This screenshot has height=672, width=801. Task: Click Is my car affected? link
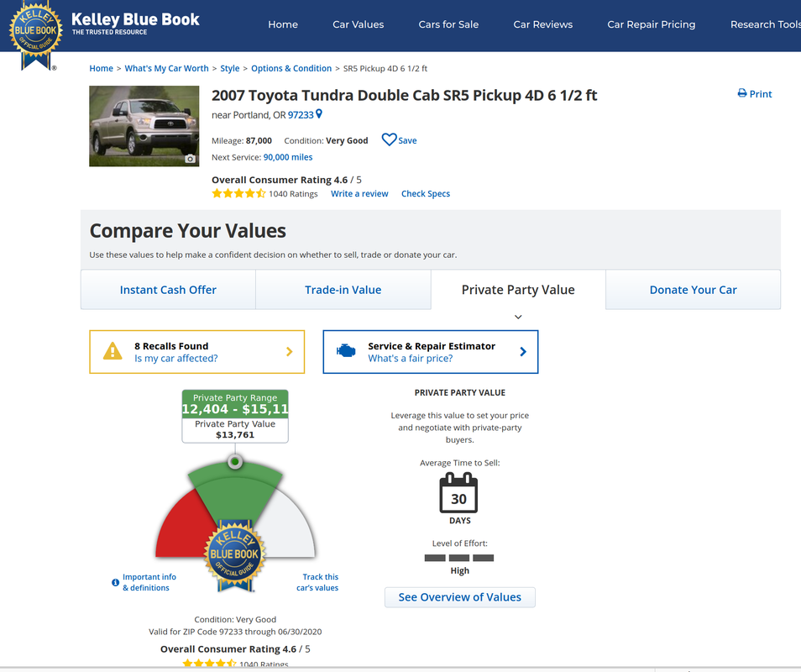[175, 358]
